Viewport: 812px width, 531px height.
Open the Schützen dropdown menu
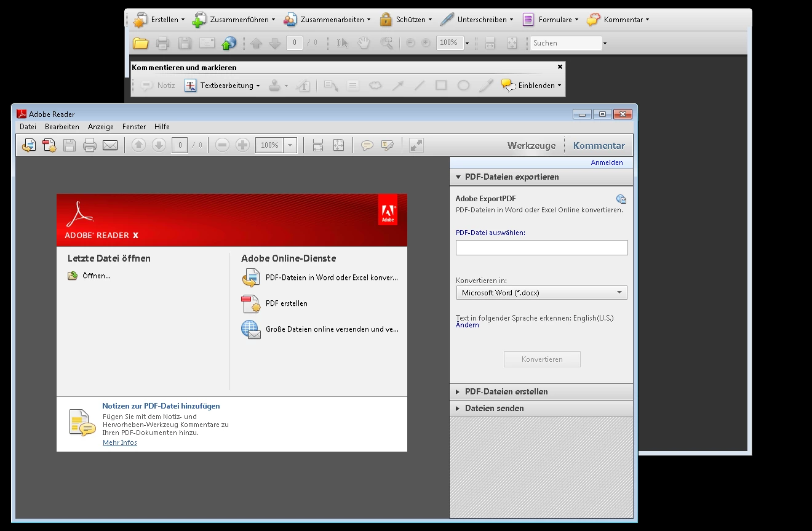[x=405, y=20]
